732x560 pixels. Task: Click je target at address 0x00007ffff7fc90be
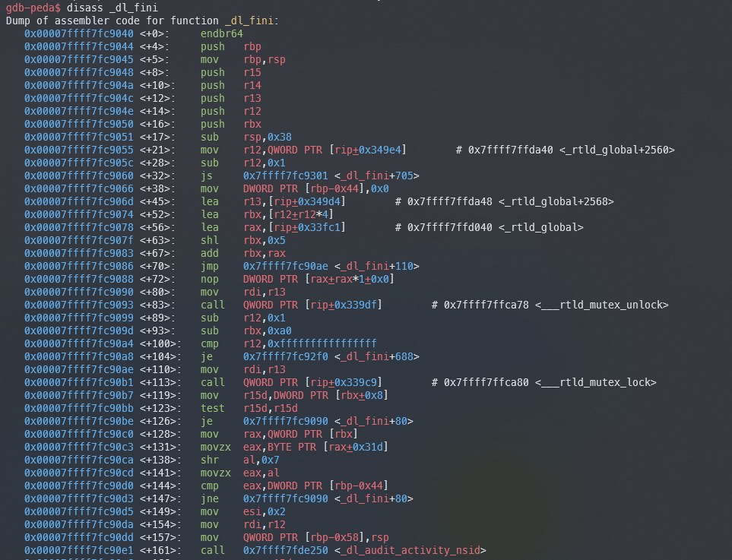pos(328,421)
